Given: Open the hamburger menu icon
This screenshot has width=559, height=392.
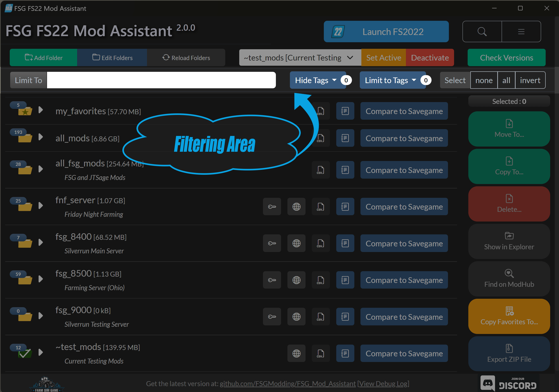Looking at the screenshot, I should [x=521, y=32].
